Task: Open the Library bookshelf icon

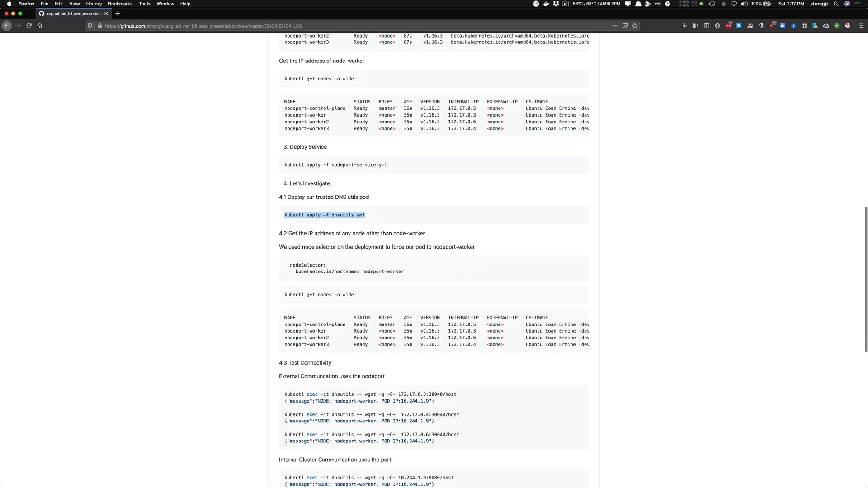Action: point(696,26)
